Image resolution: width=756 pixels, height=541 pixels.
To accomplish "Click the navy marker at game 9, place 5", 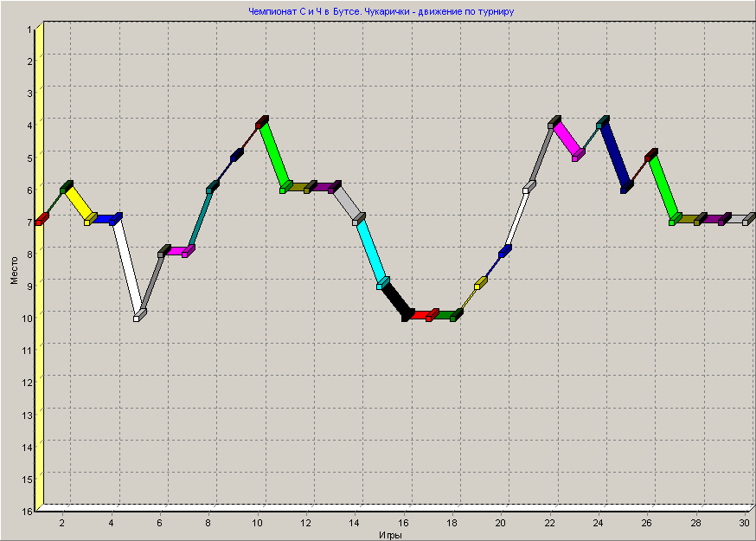I will click(237, 155).
